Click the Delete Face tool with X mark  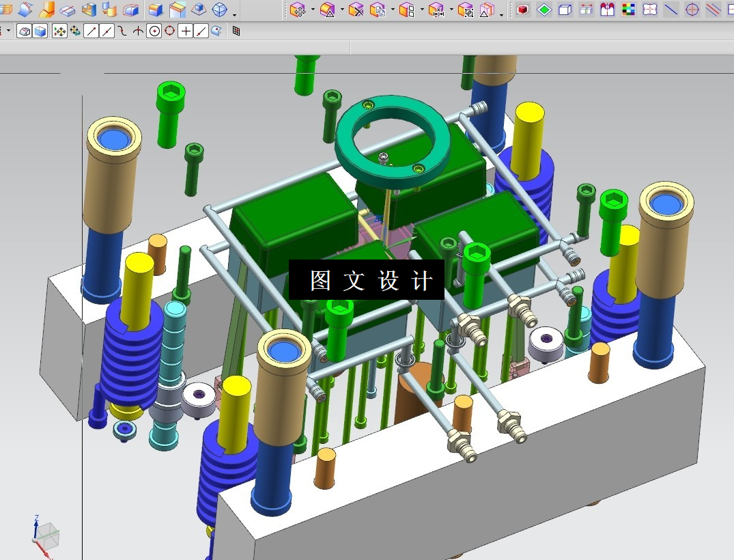coord(356,10)
